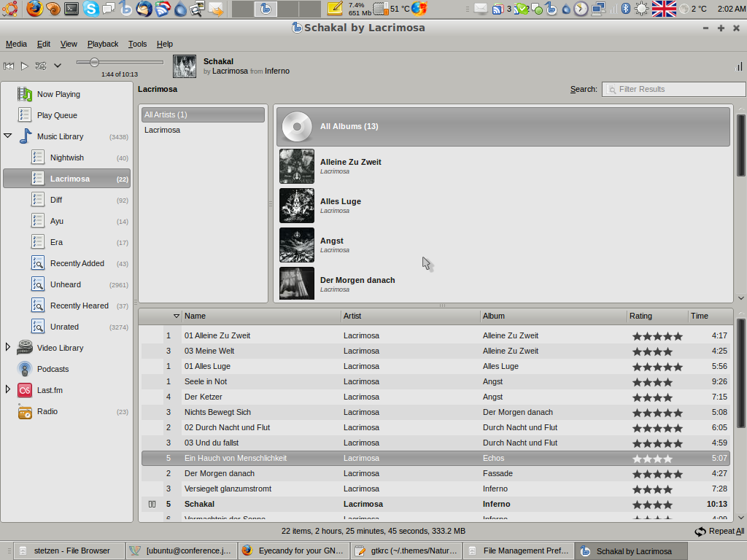Select Der Morgen danach album
Screen dimensions: 747x560
[503, 284]
